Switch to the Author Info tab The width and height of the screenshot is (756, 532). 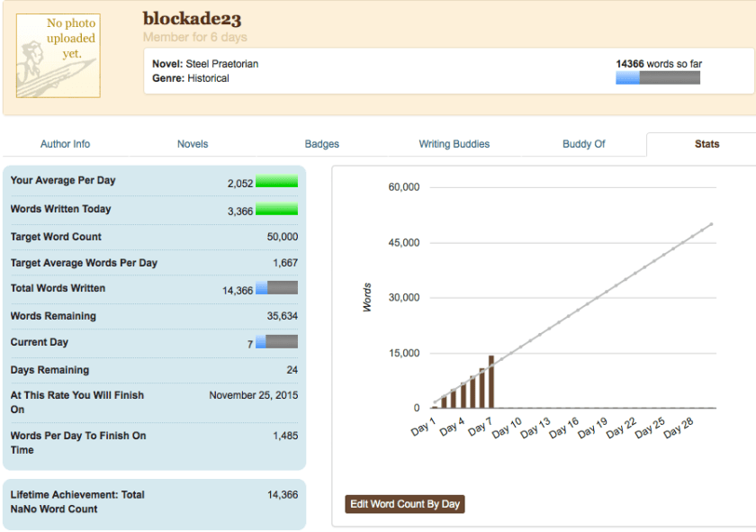coord(65,144)
